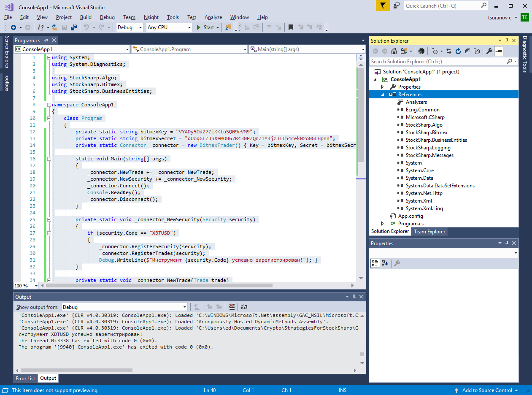Screen dimensions: 532x395
Task: Open the feedback notification flag icon
Action: pos(383,5)
